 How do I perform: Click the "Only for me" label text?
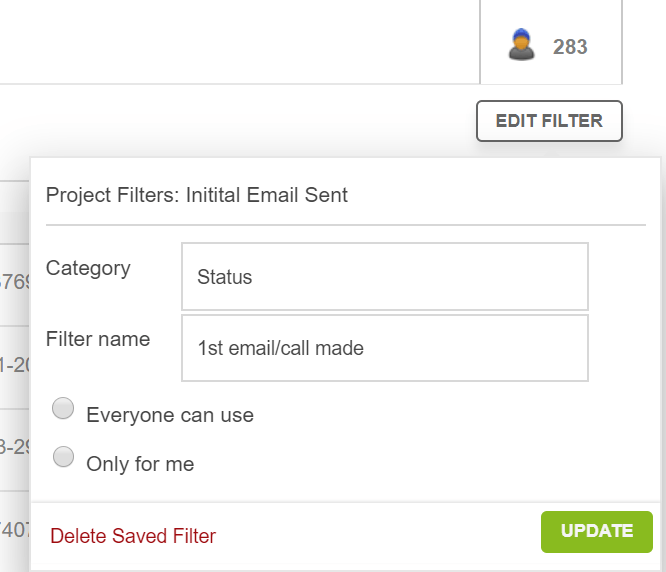point(140,464)
